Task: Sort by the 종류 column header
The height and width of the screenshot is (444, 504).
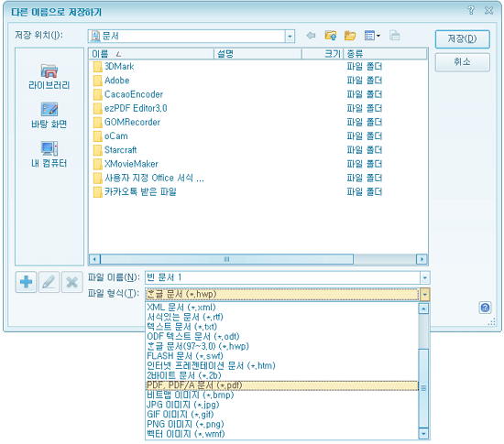Action: [x=385, y=54]
